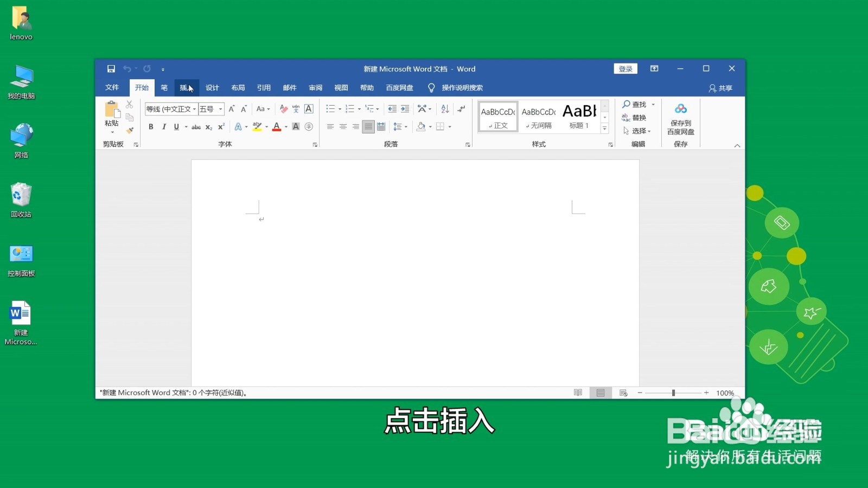Viewport: 868px width, 488px height.
Task: Open the font name dropdown
Action: [194, 109]
